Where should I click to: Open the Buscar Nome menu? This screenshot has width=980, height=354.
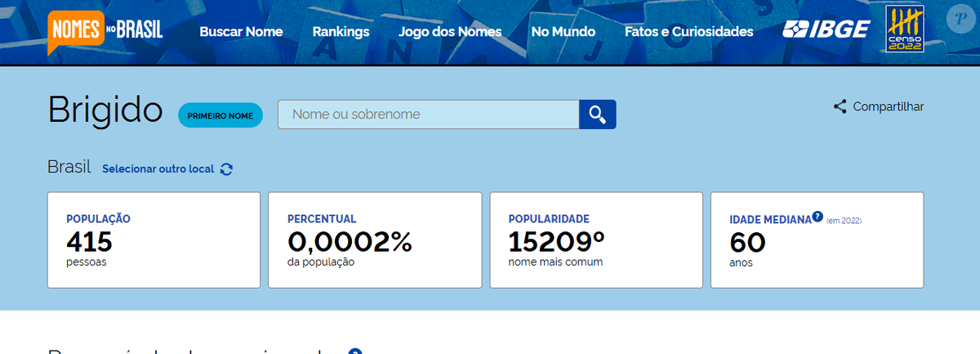[x=241, y=32]
